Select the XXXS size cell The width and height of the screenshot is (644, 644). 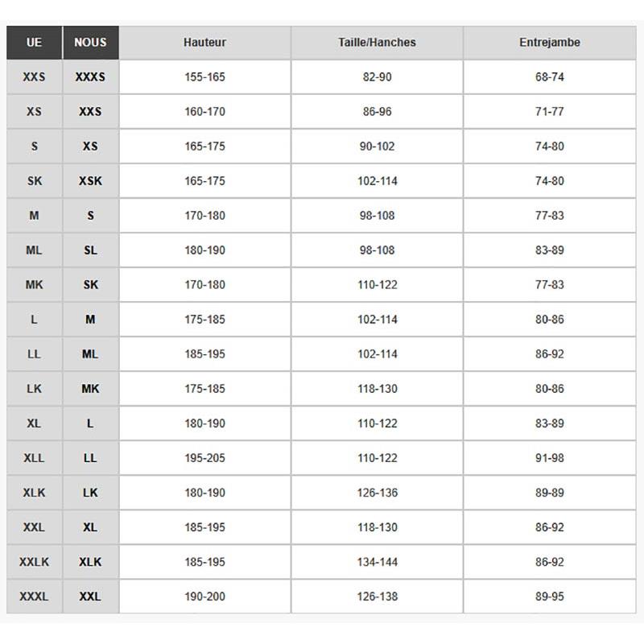tap(90, 77)
